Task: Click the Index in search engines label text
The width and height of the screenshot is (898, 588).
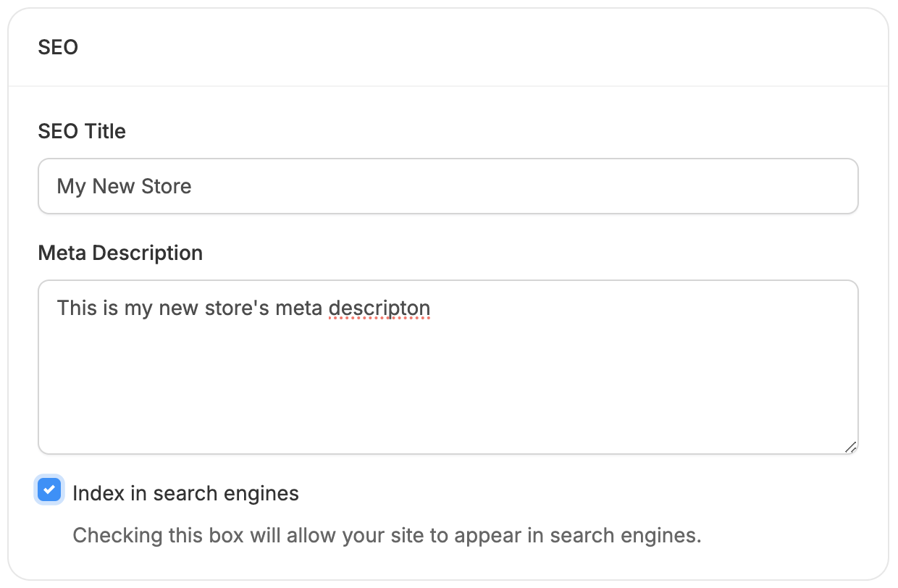Action: [185, 493]
